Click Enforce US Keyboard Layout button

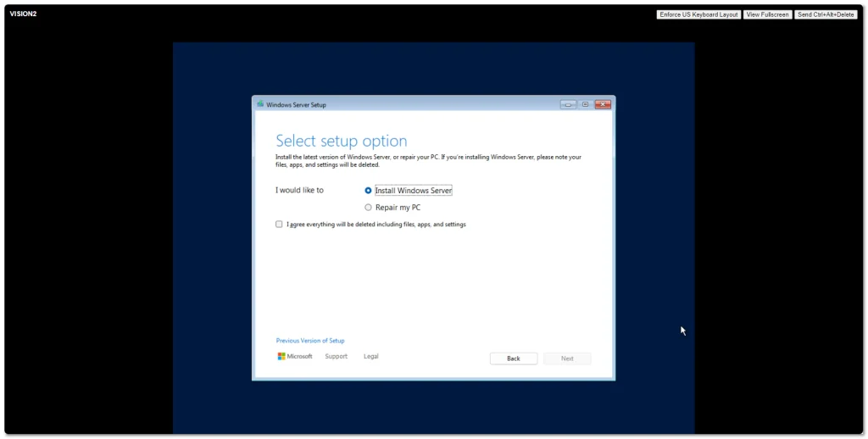pyautogui.click(x=698, y=15)
